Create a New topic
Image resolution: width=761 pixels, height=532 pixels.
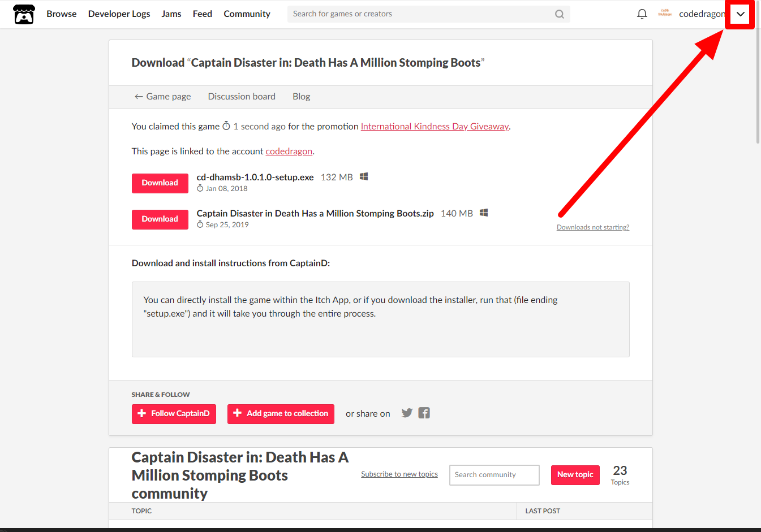[575, 475]
